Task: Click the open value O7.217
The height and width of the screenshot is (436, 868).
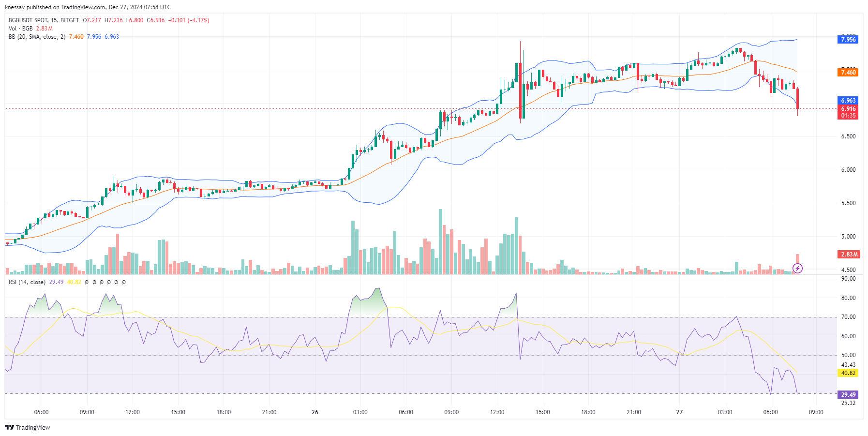Action: tap(92, 20)
